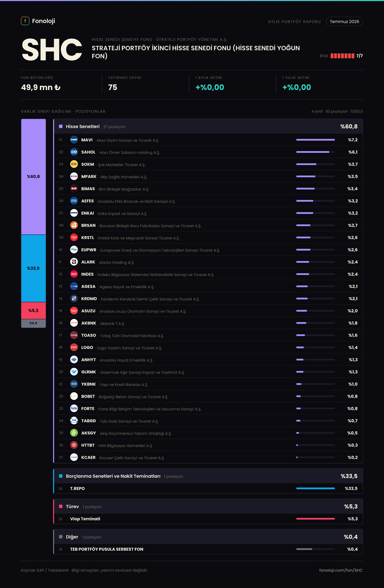Click the 1 Yıllık Getiri value
This screenshot has height=588, width=384.
point(296,87)
